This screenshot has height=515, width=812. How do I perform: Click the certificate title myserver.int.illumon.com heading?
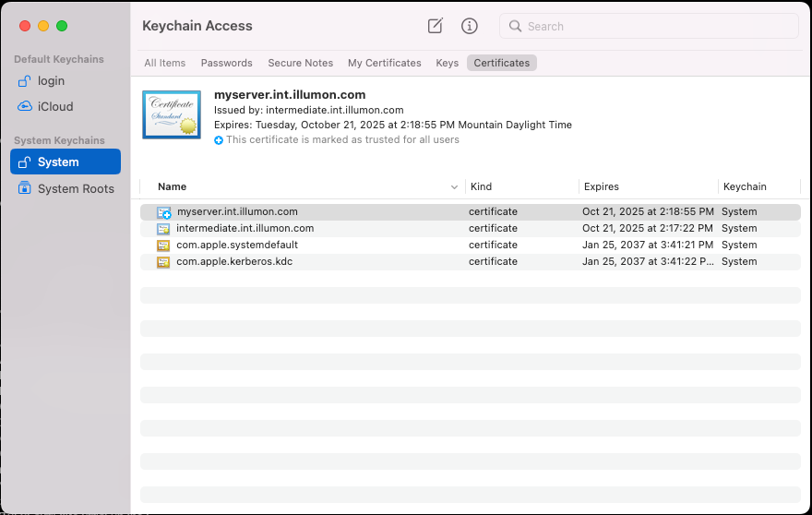coord(290,95)
